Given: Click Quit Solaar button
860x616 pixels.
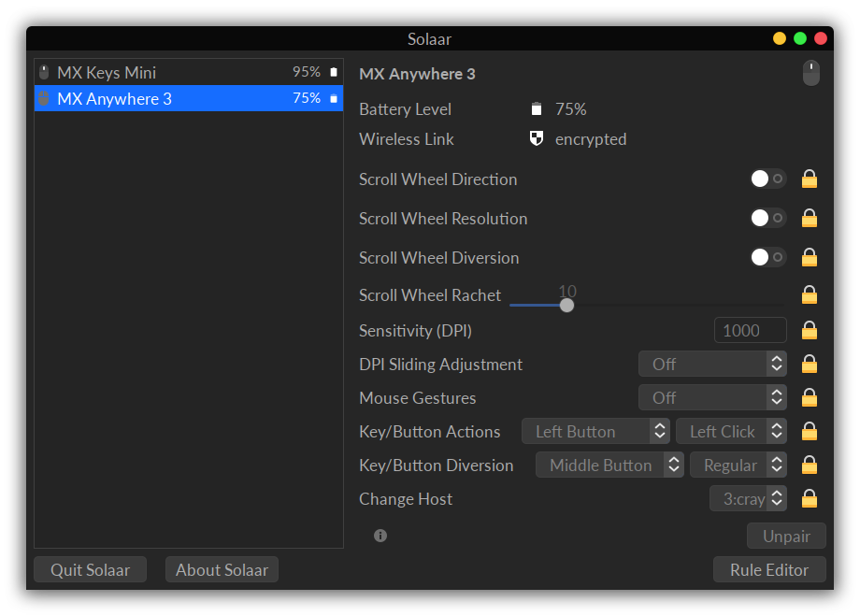Looking at the screenshot, I should click(x=90, y=570).
